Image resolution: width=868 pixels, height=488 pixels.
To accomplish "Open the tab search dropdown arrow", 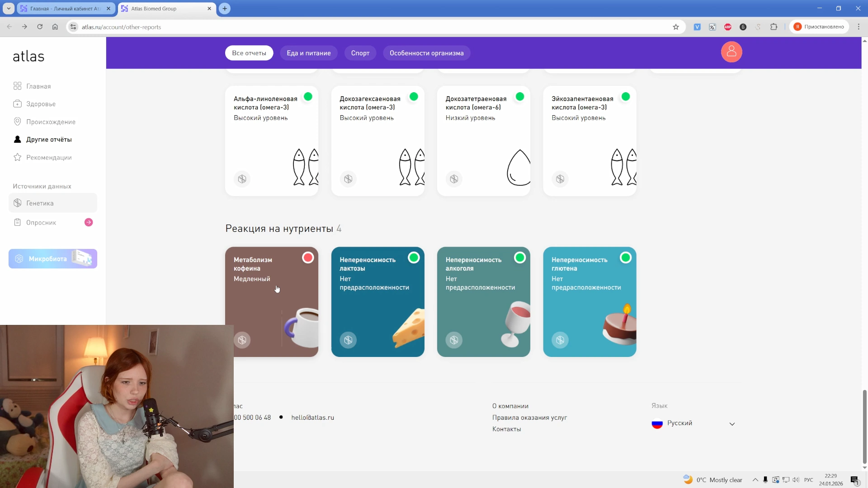I will pos(9,9).
